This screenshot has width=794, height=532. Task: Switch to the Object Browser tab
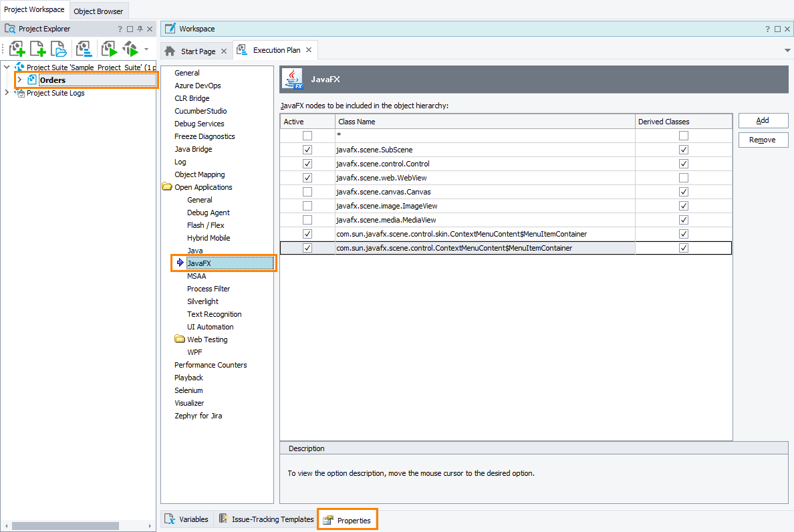tap(98, 11)
